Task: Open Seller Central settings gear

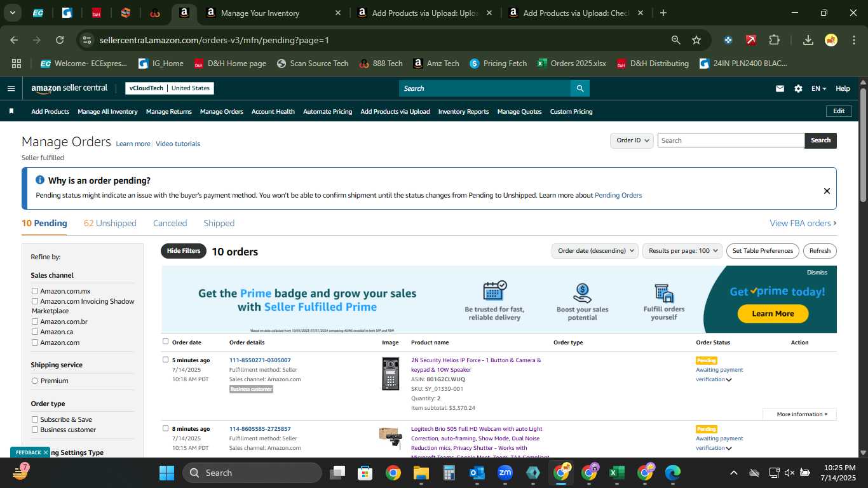Action: (x=798, y=88)
